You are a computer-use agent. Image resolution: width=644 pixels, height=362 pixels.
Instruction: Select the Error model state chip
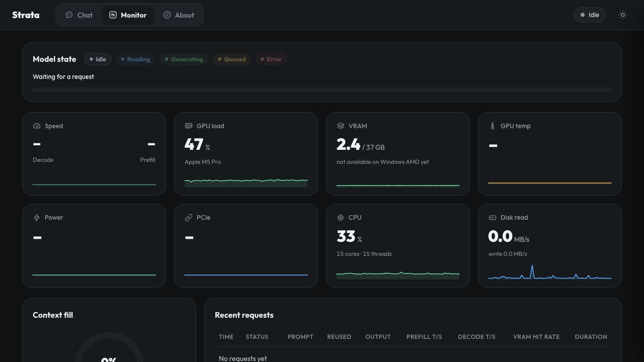[271, 59]
